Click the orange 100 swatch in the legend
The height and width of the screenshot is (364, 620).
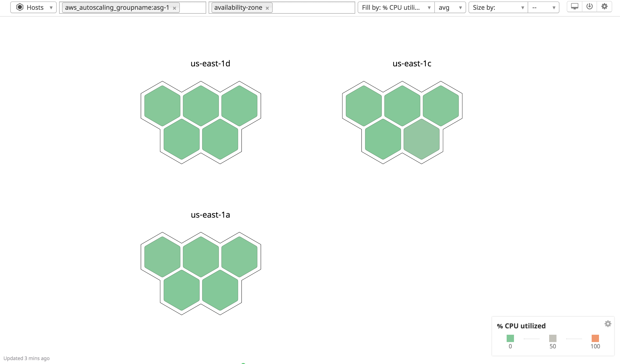[596, 338]
